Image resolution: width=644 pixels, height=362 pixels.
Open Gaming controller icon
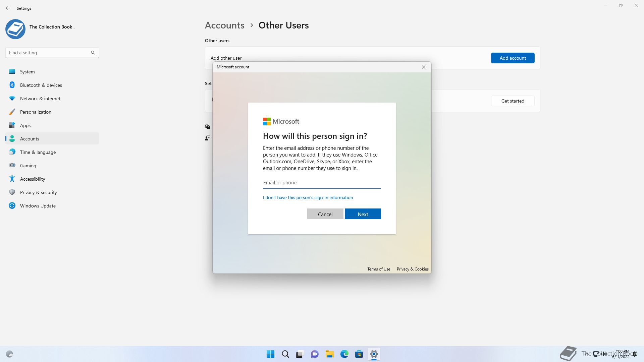coord(12,165)
